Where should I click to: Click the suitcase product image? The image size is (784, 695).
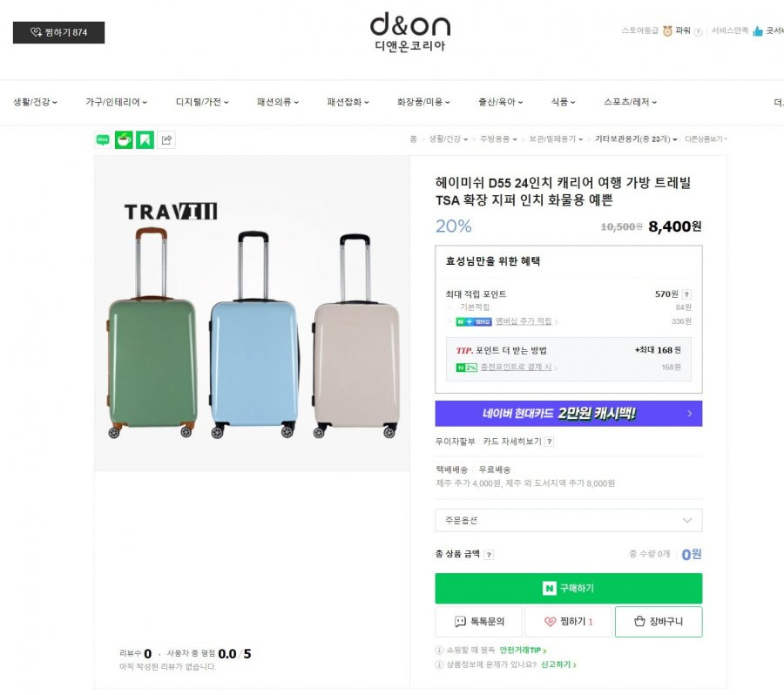(252, 314)
